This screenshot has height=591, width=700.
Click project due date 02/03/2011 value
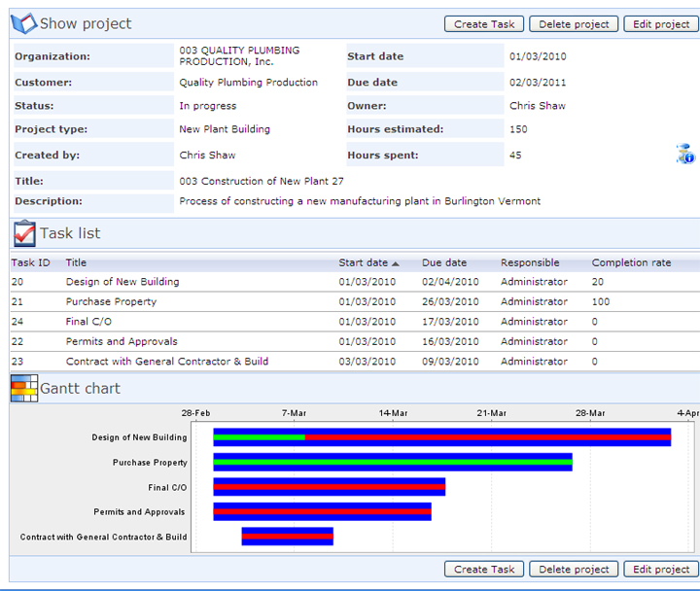point(538,82)
